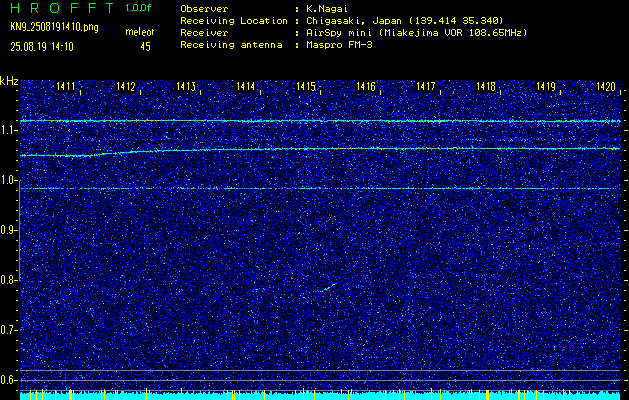Click the Receiving Location label
The width and height of the screenshot is (629, 400).
(x=234, y=21)
